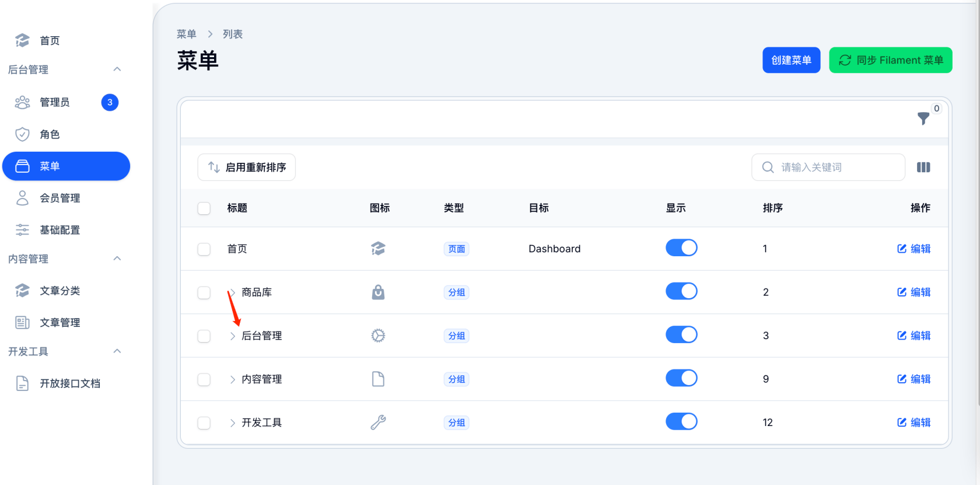
Task: Open 角色 in the sidebar
Action: (x=50, y=134)
